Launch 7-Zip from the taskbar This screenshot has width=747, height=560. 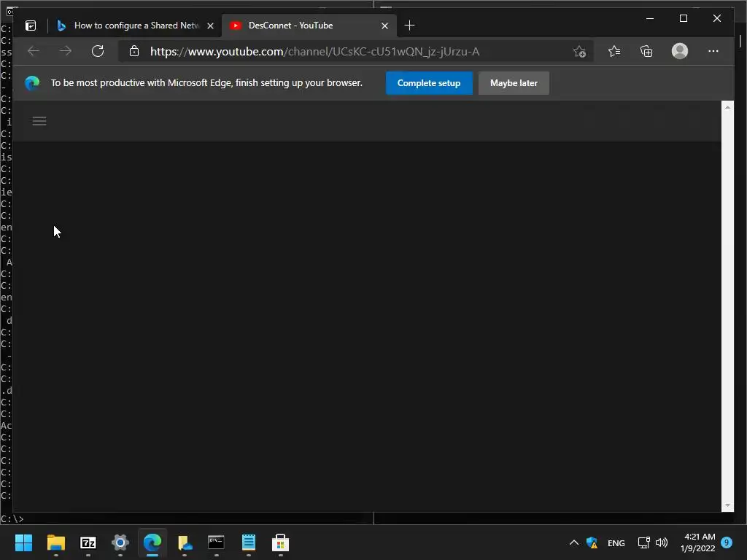[x=88, y=542]
